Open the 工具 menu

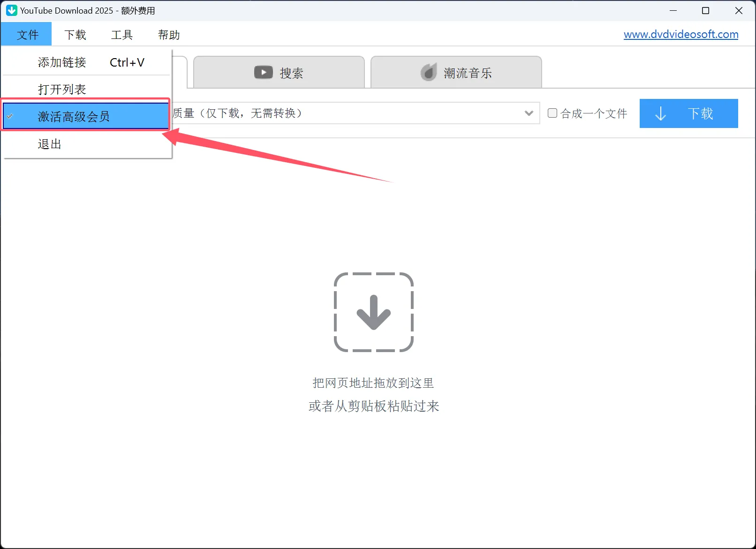pyautogui.click(x=122, y=35)
